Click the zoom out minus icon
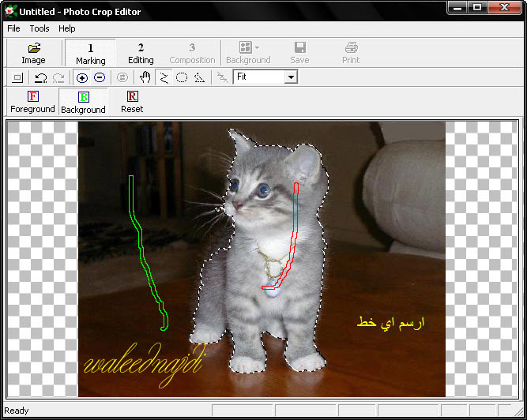The image size is (527, 420). (100, 77)
